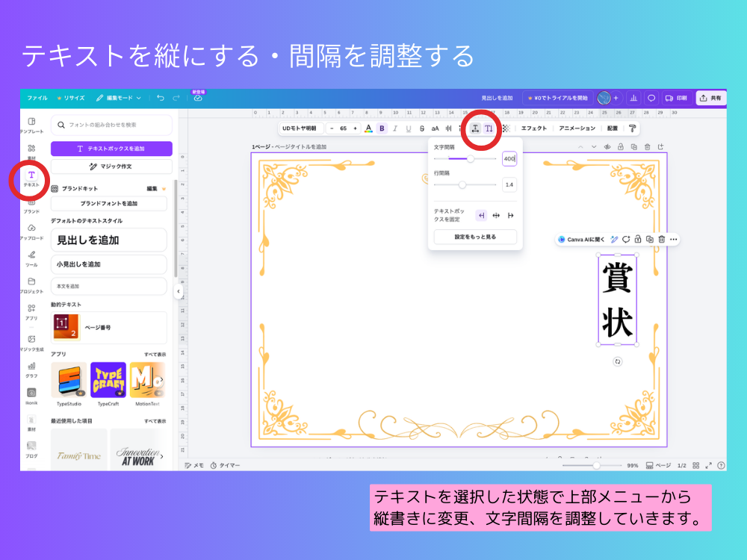
Task: Open the ツール (Tools) sidebar panel
Action: [x=31, y=258]
